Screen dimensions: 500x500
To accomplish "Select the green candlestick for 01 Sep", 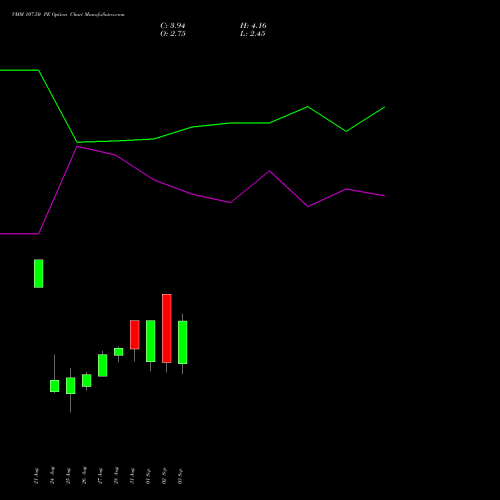I will (x=151, y=341).
